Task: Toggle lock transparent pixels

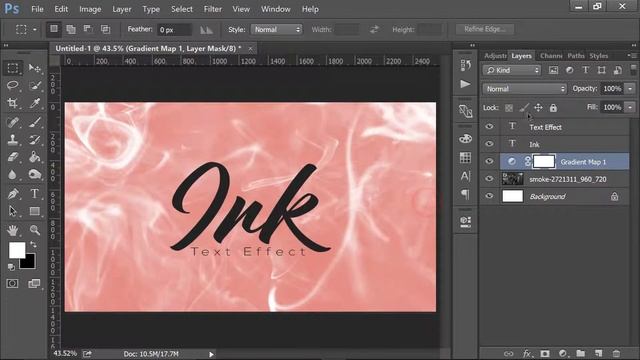Action: (509, 108)
